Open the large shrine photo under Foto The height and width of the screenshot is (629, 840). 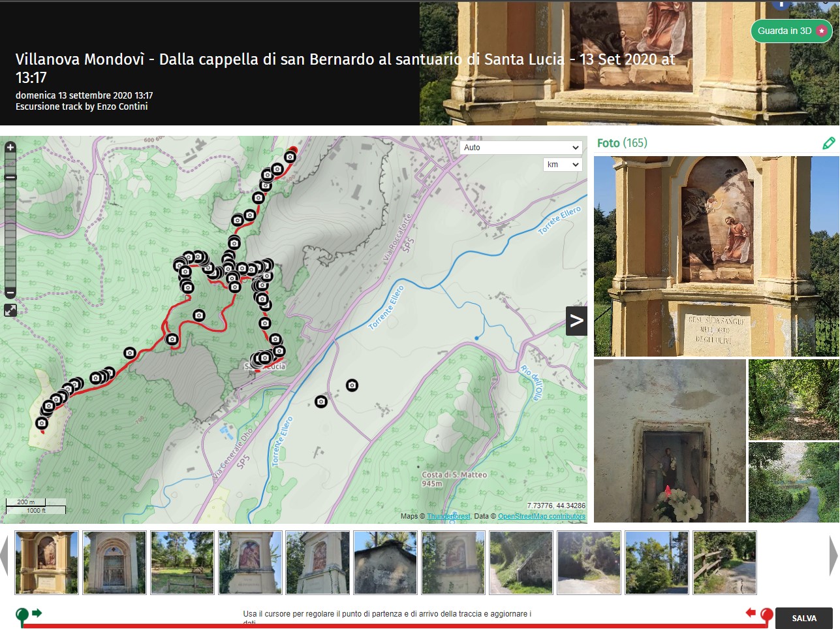point(716,256)
